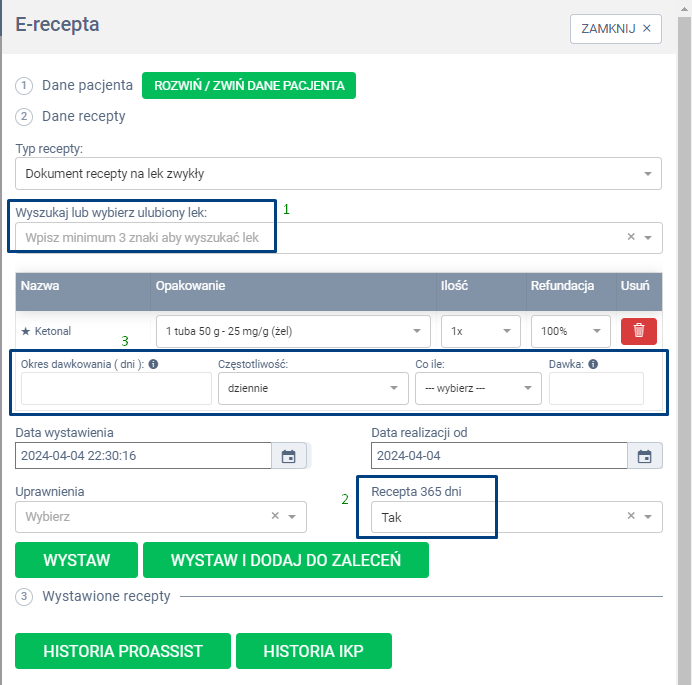Viewport: 692px width, 685px height.
Task: Open HISTORIA IKP
Action: (313, 651)
